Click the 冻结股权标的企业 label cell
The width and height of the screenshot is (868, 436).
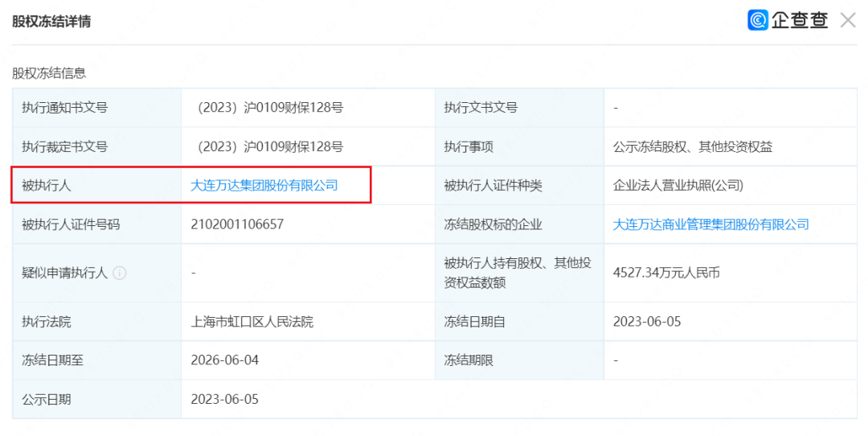tap(519, 224)
